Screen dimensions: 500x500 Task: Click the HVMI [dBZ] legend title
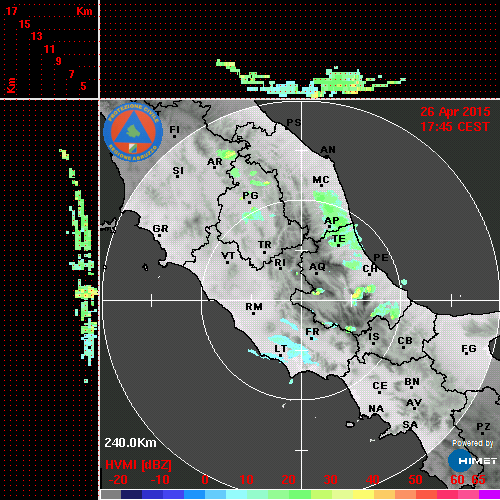click(x=138, y=465)
